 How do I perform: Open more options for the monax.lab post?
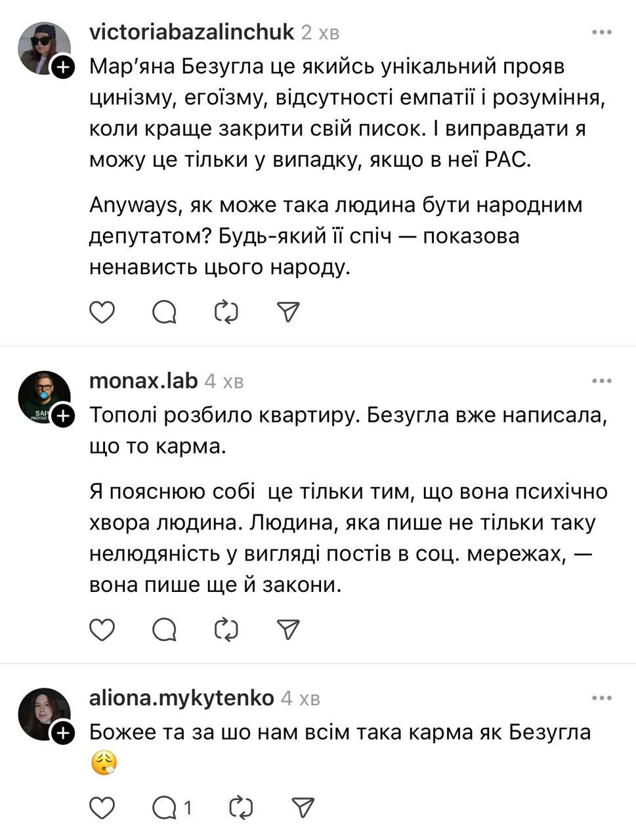tap(602, 381)
